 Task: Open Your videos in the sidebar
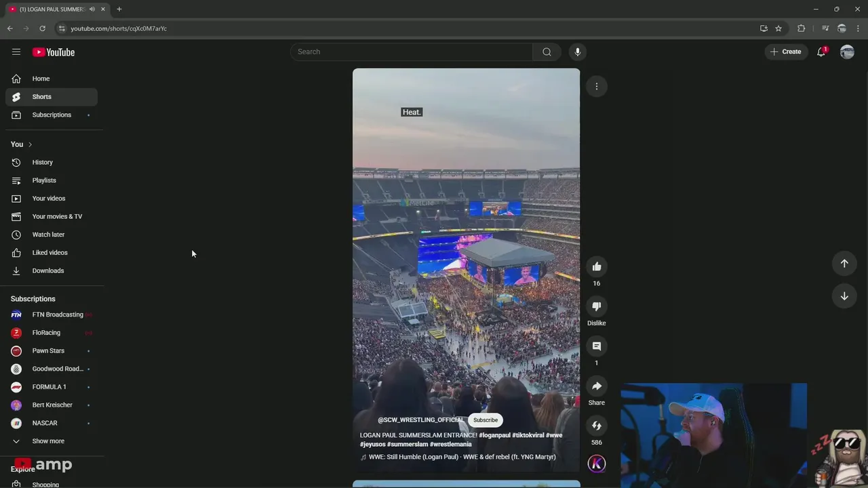52,199
